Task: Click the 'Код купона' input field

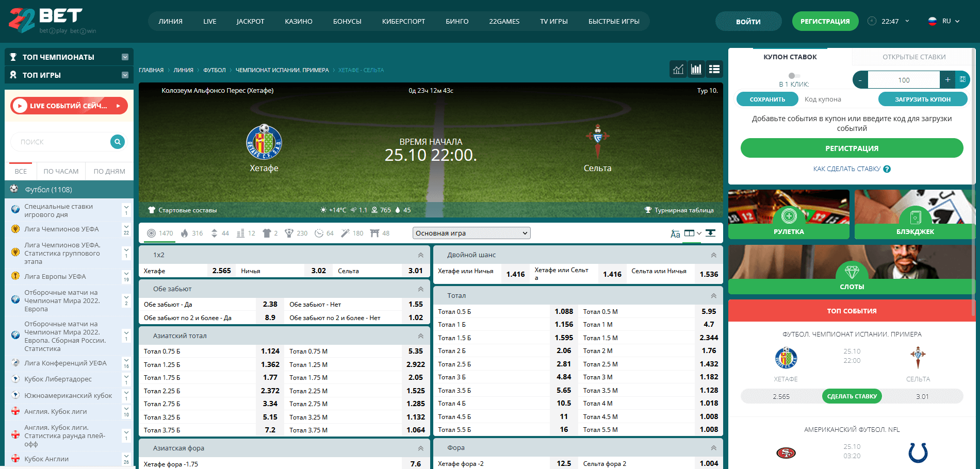Action: click(836, 99)
